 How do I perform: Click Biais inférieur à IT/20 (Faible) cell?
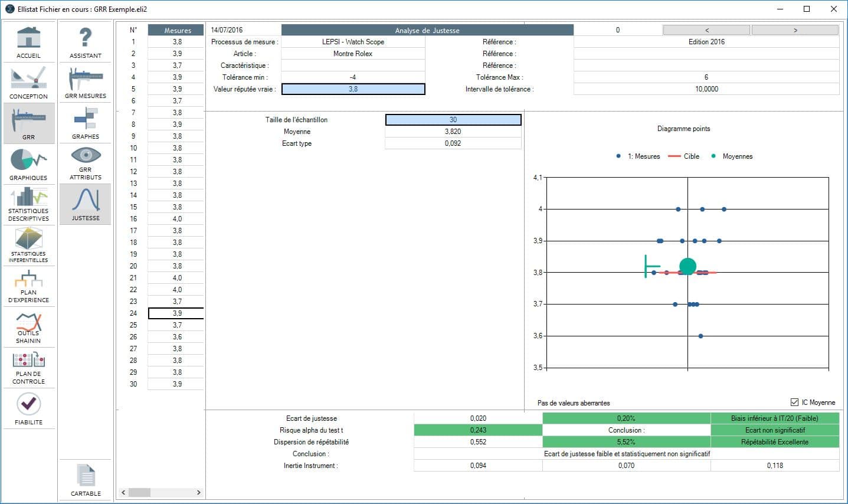(775, 418)
